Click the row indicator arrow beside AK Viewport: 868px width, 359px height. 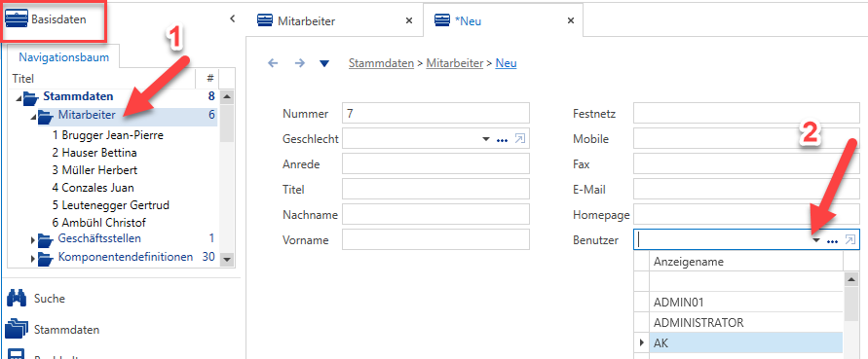click(642, 343)
